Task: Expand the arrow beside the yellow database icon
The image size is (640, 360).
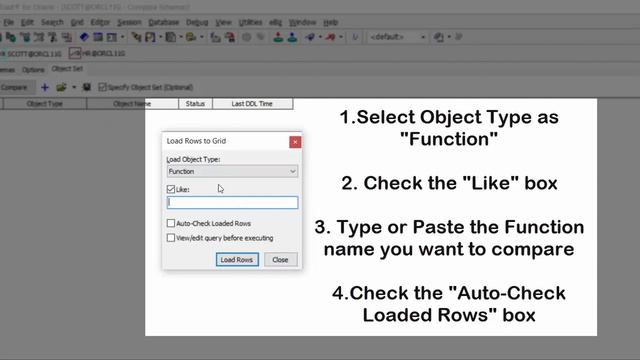Action: click(202, 37)
